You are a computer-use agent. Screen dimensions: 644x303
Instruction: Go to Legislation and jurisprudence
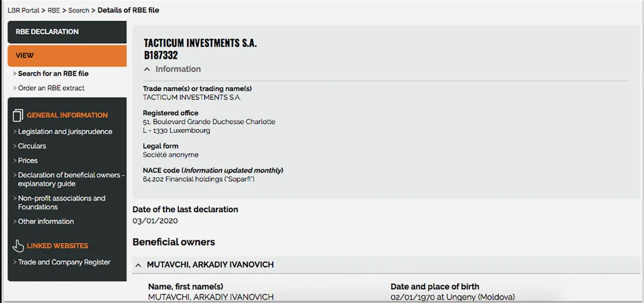(65, 131)
